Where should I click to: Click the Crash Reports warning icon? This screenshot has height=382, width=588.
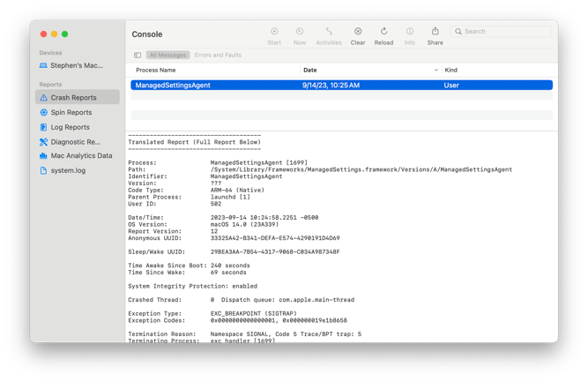[43, 98]
